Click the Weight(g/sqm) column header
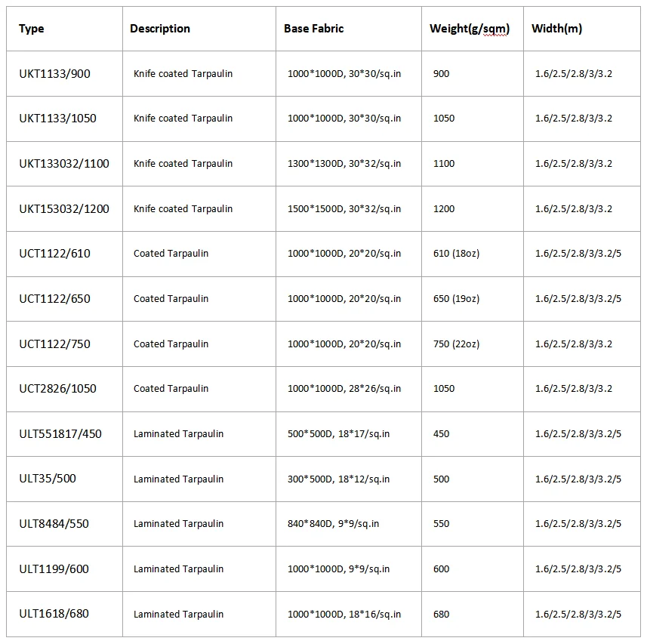647x644 pixels. 469,29
